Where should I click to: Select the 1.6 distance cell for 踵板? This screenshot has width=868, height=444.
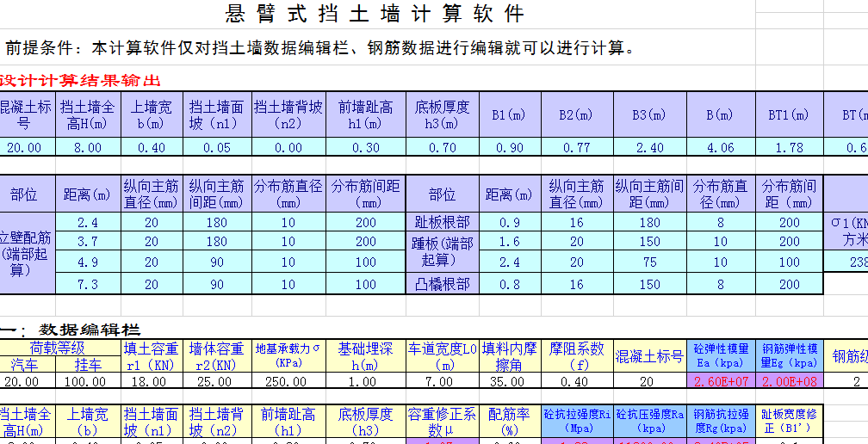[x=510, y=241]
